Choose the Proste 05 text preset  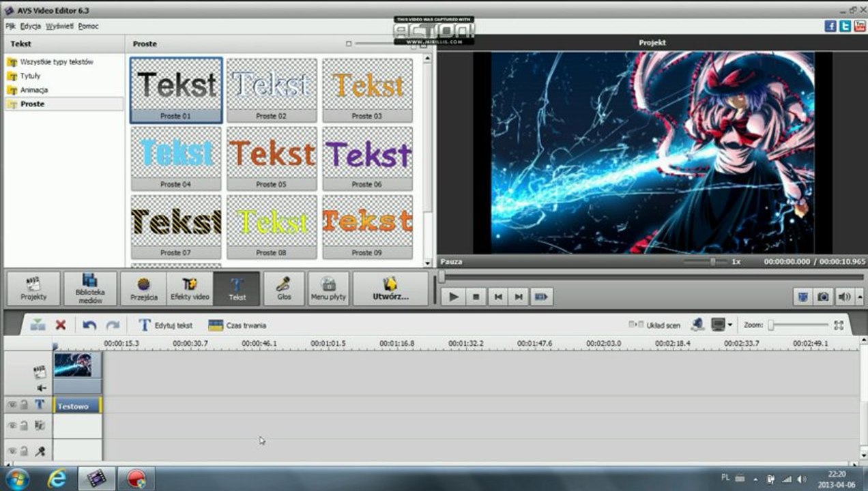pyautogui.click(x=272, y=158)
